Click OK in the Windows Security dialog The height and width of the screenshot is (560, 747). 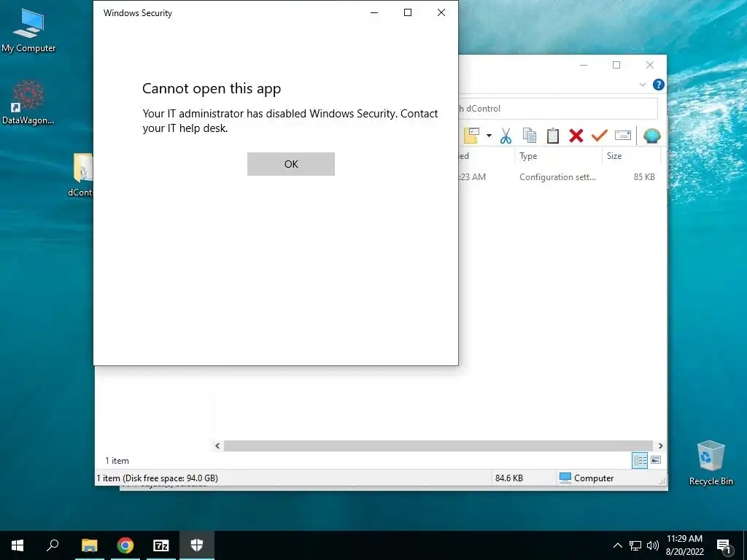pyautogui.click(x=290, y=164)
